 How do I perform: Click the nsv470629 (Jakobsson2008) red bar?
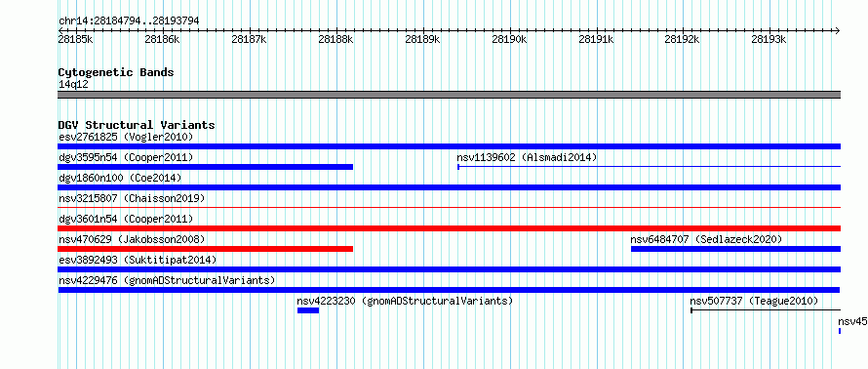[206, 249]
